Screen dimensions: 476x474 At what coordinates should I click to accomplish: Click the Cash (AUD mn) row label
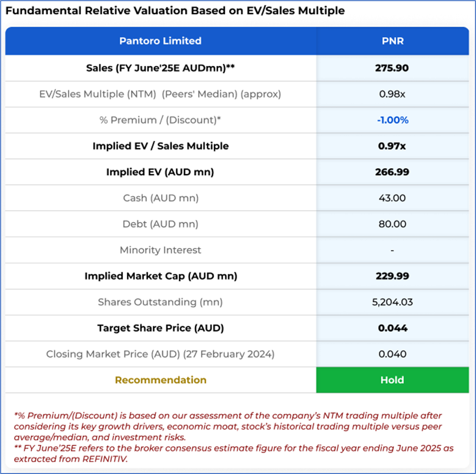pyautogui.click(x=160, y=198)
